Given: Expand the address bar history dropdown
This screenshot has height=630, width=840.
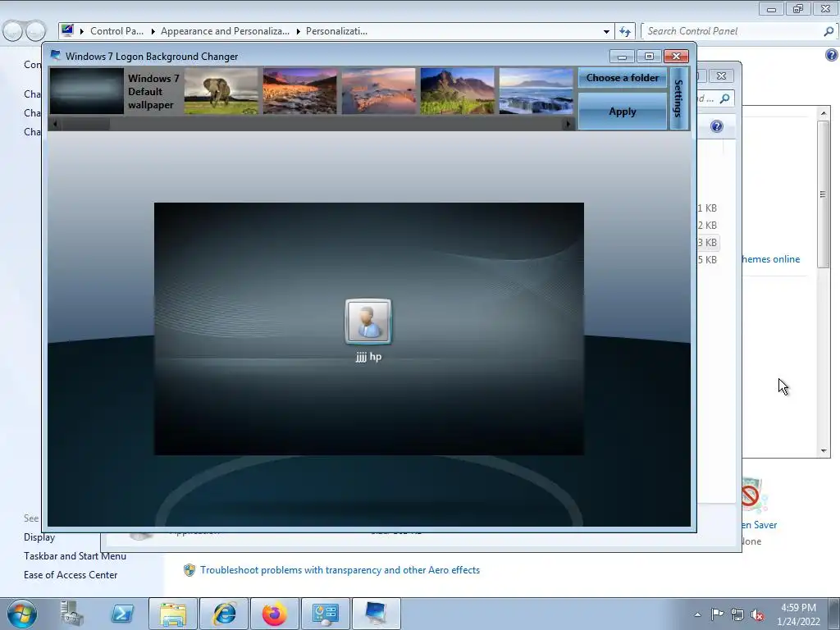Looking at the screenshot, I should 606,31.
